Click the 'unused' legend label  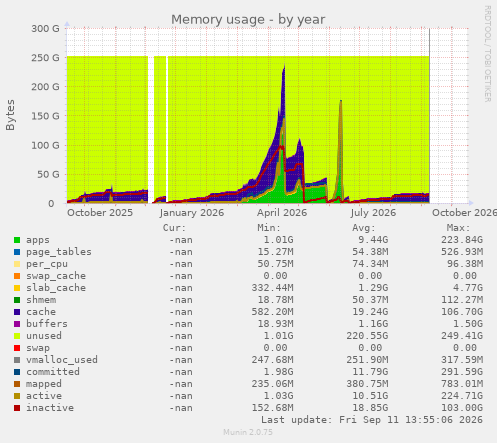44,336
